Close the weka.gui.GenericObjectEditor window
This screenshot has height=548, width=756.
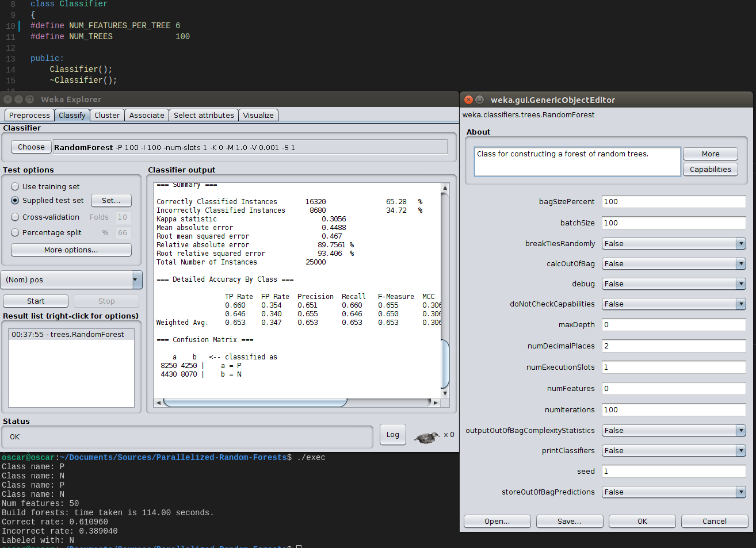pos(468,99)
